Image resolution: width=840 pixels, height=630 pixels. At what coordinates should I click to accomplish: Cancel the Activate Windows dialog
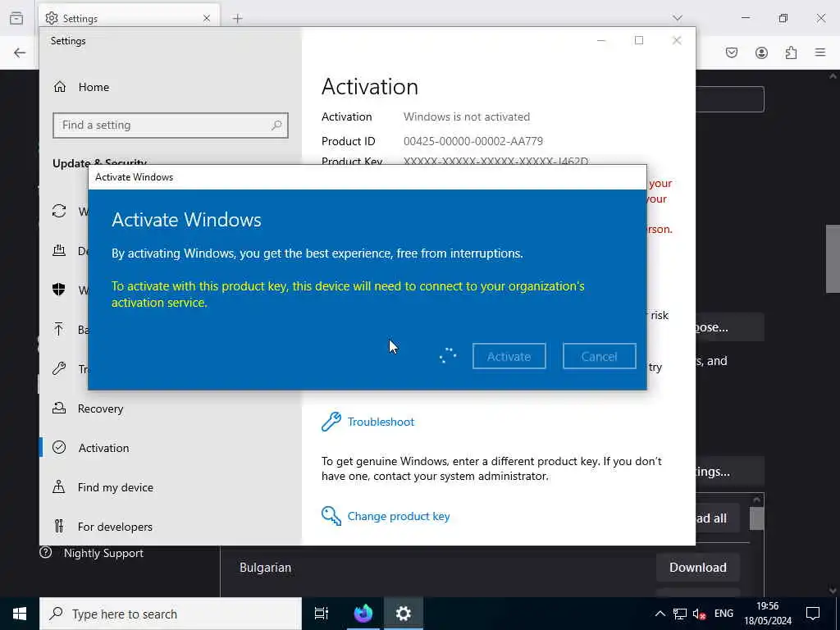tap(599, 356)
